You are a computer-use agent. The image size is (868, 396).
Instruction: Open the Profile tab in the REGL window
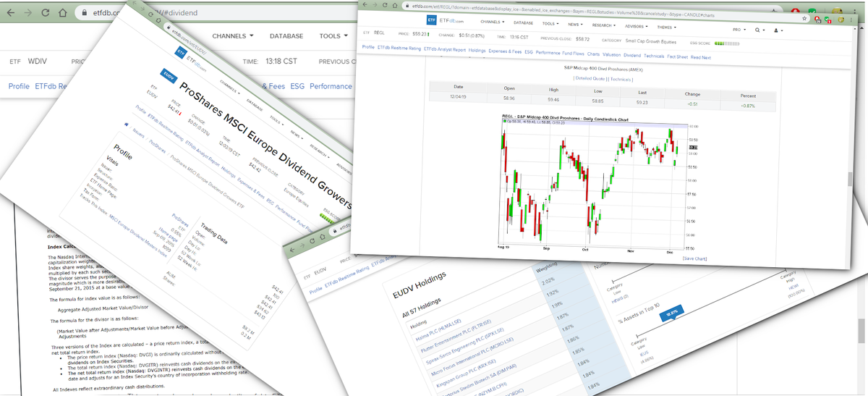368,47
